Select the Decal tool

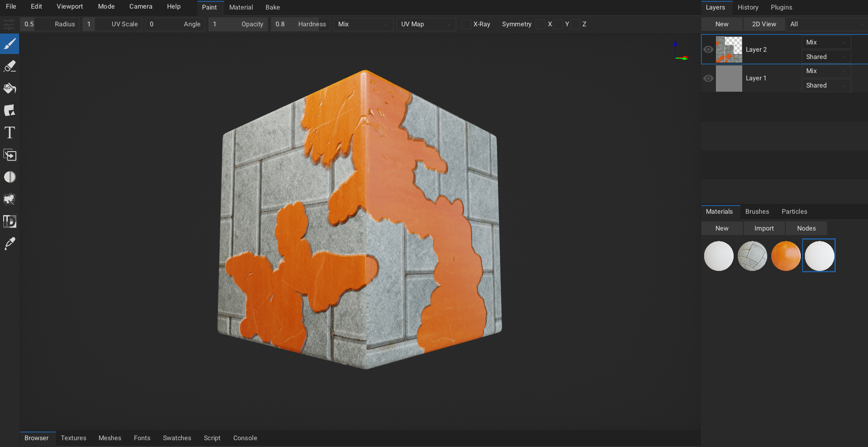10,110
